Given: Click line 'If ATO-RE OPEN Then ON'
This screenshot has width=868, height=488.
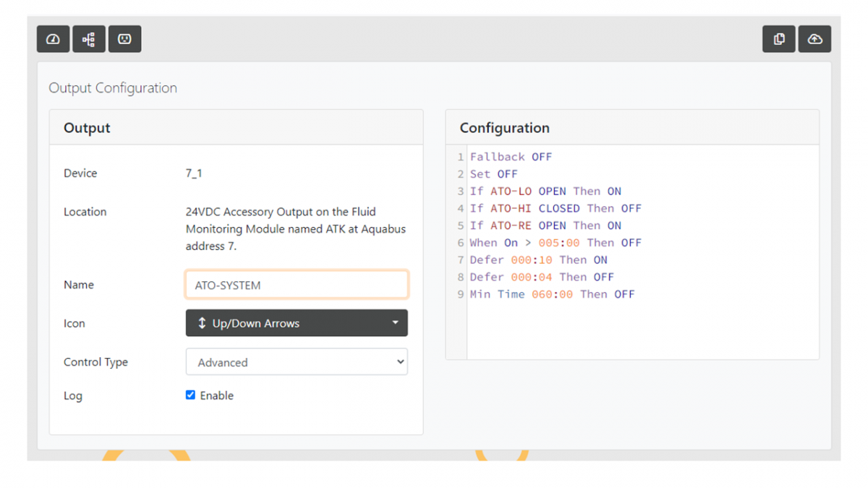Looking at the screenshot, I should tap(545, 226).
